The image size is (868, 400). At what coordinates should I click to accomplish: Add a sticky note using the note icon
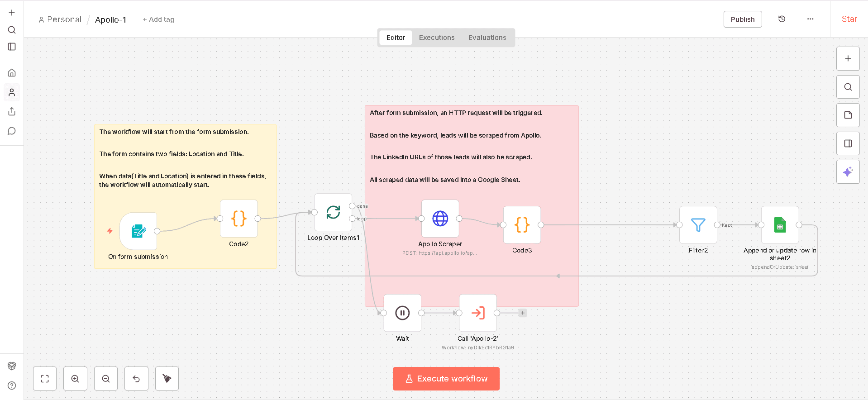[848, 115]
